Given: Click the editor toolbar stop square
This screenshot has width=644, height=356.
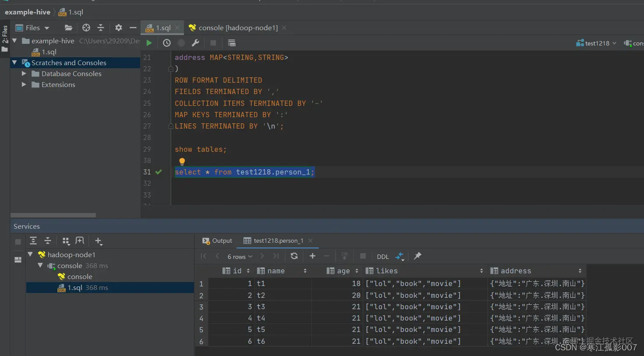Looking at the screenshot, I should click(213, 43).
